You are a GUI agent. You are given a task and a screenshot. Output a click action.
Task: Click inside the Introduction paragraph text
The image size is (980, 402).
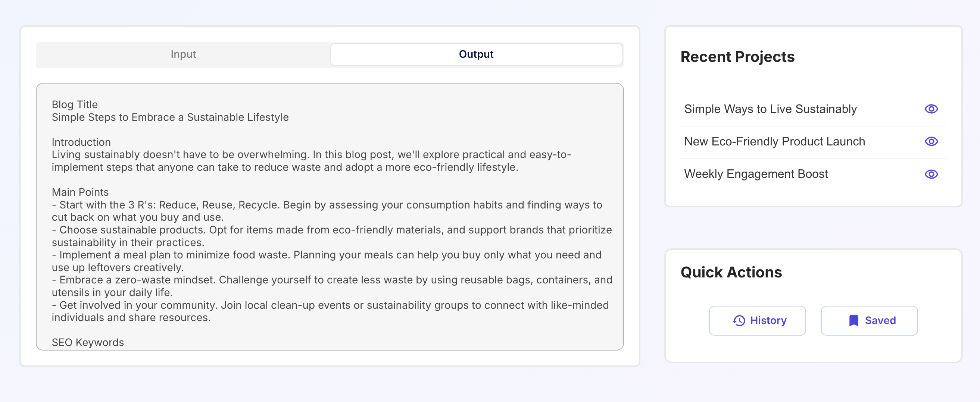(x=311, y=161)
